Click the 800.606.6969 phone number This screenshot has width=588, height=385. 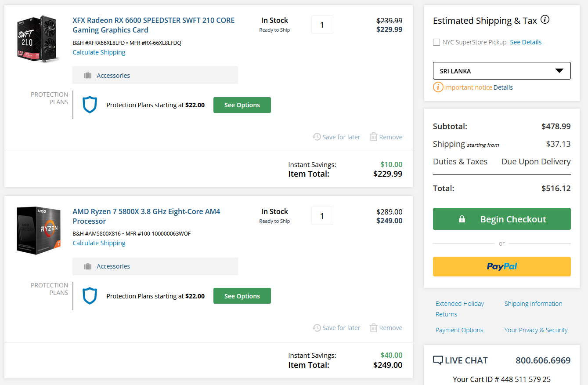(x=543, y=360)
